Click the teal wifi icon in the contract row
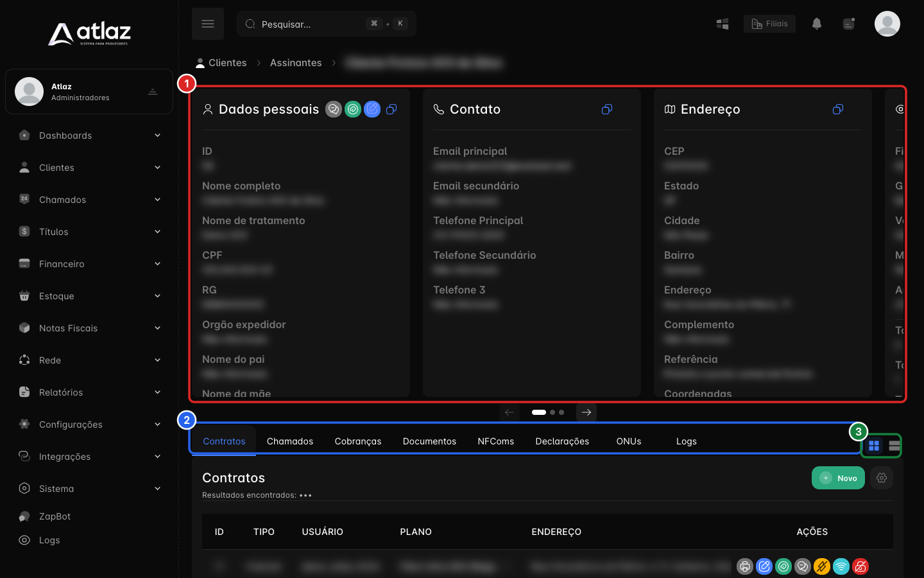Viewport: 924px width, 578px height. click(x=841, y=566)
